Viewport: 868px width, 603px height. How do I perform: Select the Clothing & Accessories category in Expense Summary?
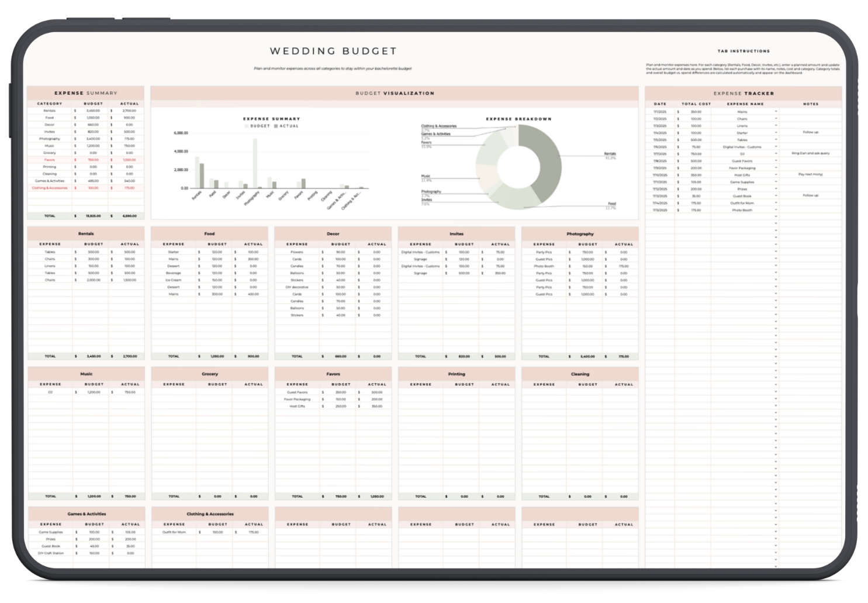(51, 188)
